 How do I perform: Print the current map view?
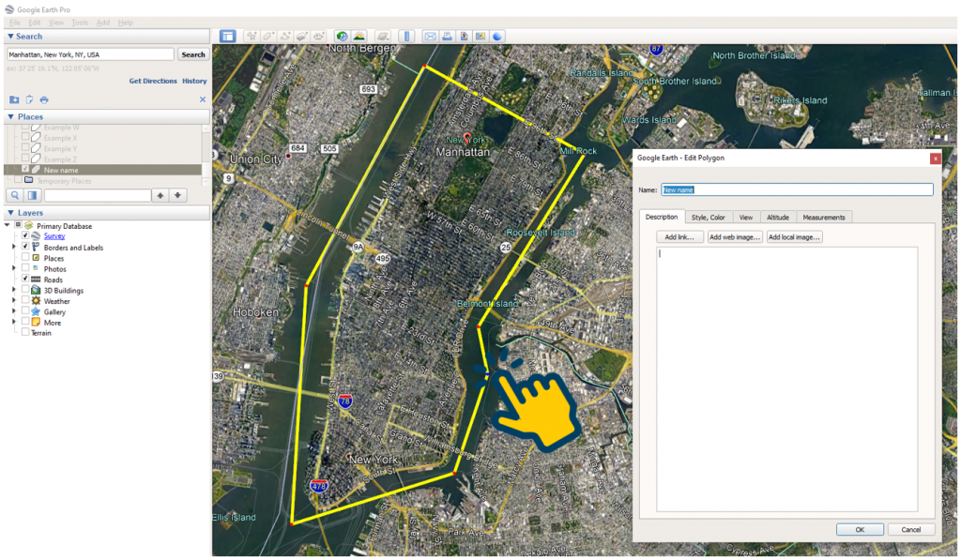[446, 36]
